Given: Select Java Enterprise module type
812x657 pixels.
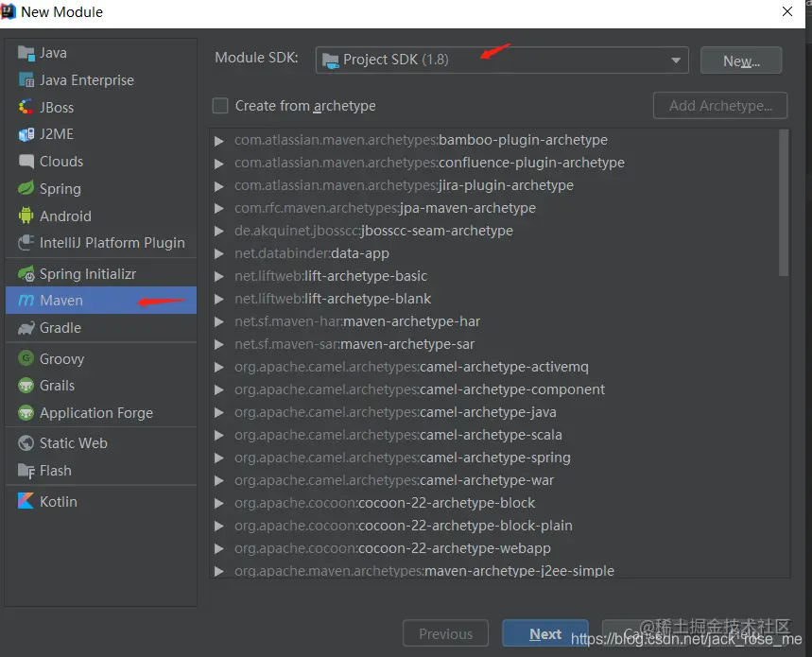Looking at the screenshot, I should [101, 79].
